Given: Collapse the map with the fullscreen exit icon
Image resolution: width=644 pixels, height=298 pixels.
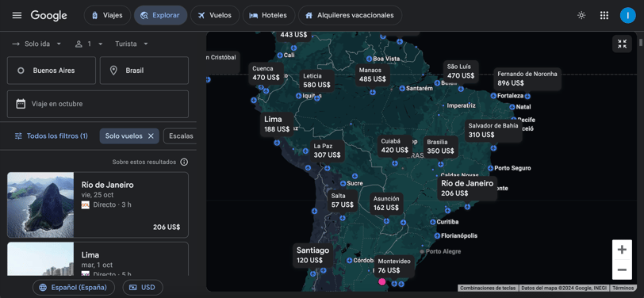Looking at the screenshot, I should click(x=622, y=44).
